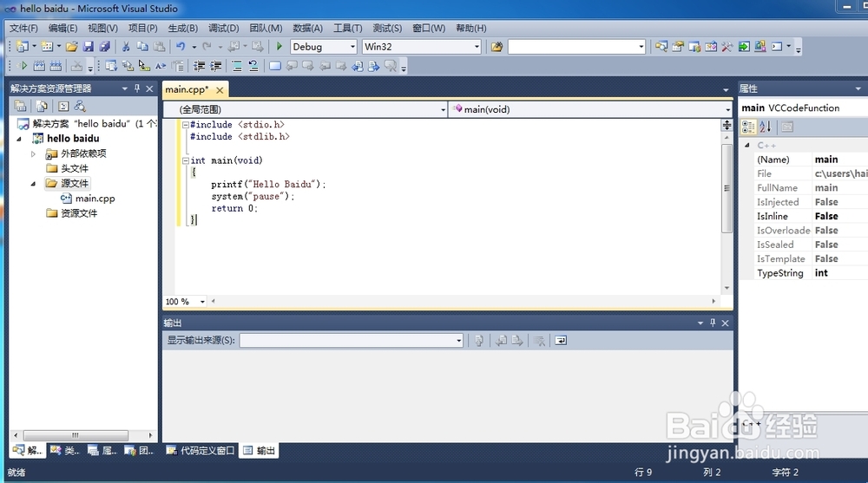The image size is (868, 483).
Task: Open the Build (生成) menu
Action: coord(182,29)
